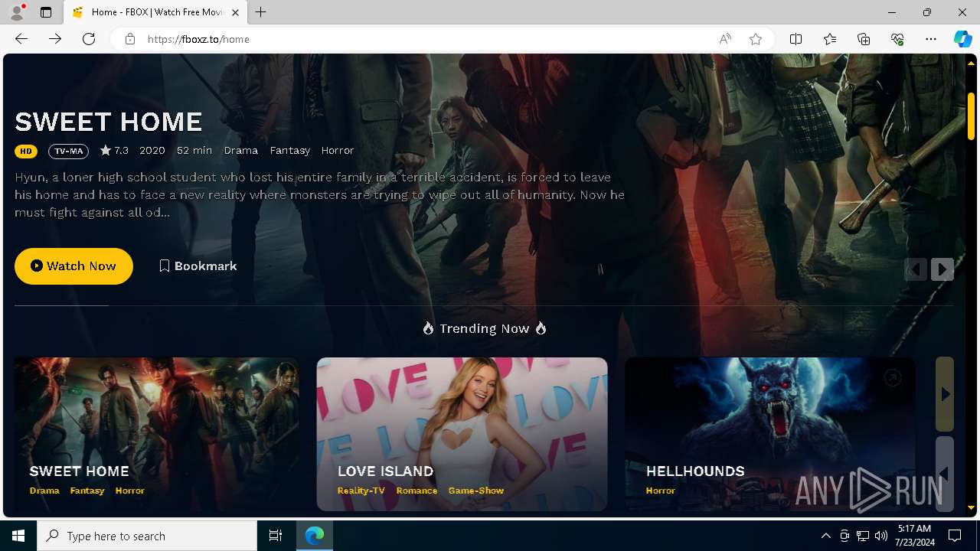Select Horror tag on Sweet Home card
980x551 pixels.
pos(130,491)
